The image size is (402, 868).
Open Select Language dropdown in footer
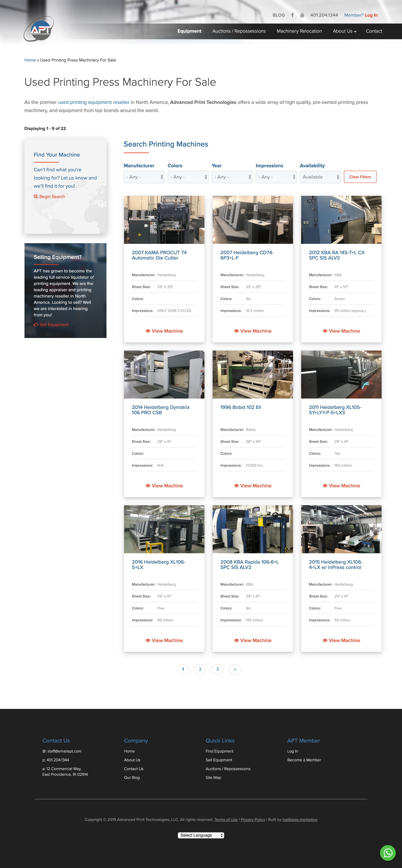pos(201,835)
